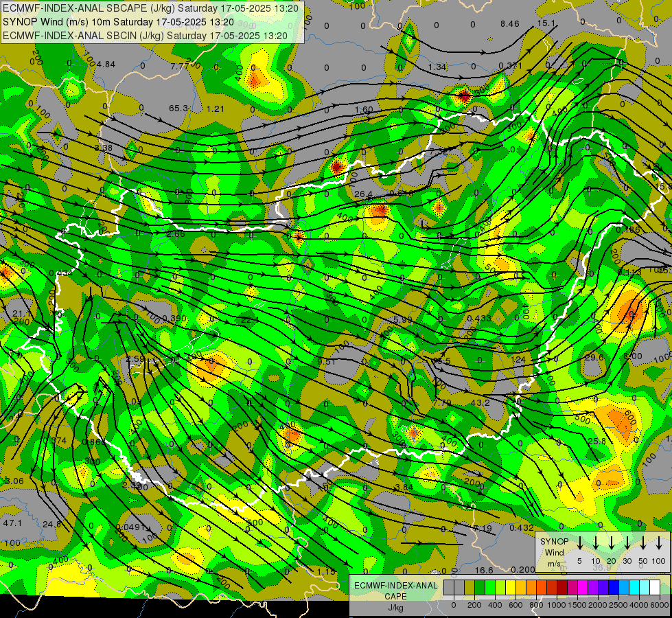Click the 25.8 value on the map
This screenshot has height=618, width=672.
[597, 441]
